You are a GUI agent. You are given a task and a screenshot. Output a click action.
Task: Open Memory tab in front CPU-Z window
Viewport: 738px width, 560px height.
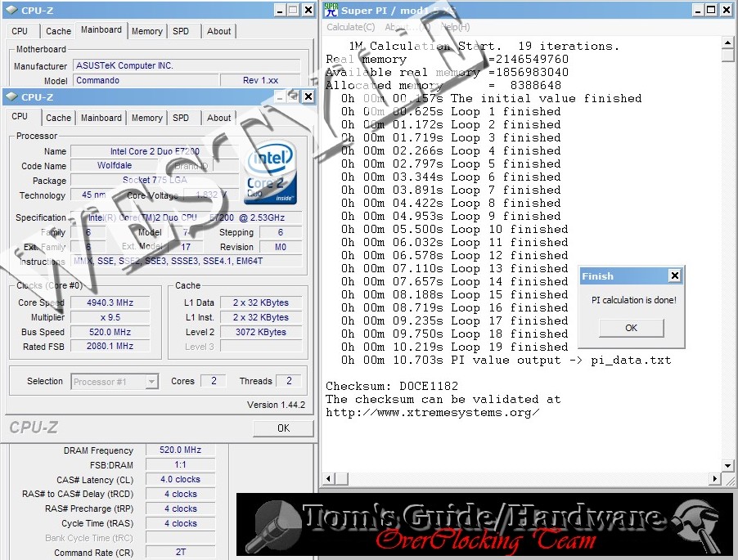[146, 118]
